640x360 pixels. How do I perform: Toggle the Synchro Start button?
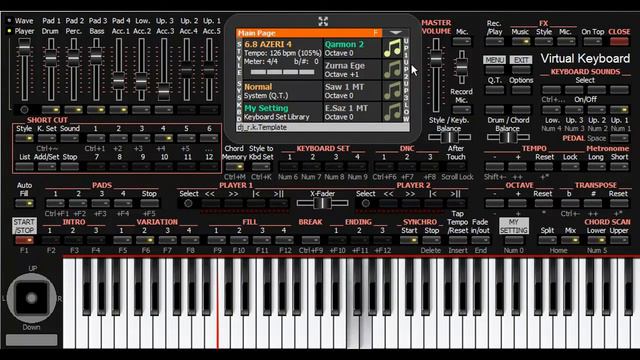coord(409,240)
